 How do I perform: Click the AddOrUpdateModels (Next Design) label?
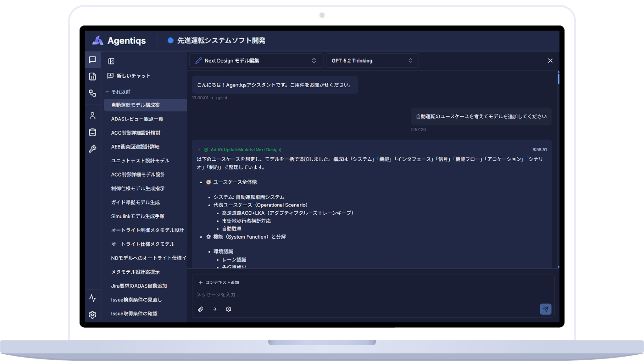[x=246, y=150]
